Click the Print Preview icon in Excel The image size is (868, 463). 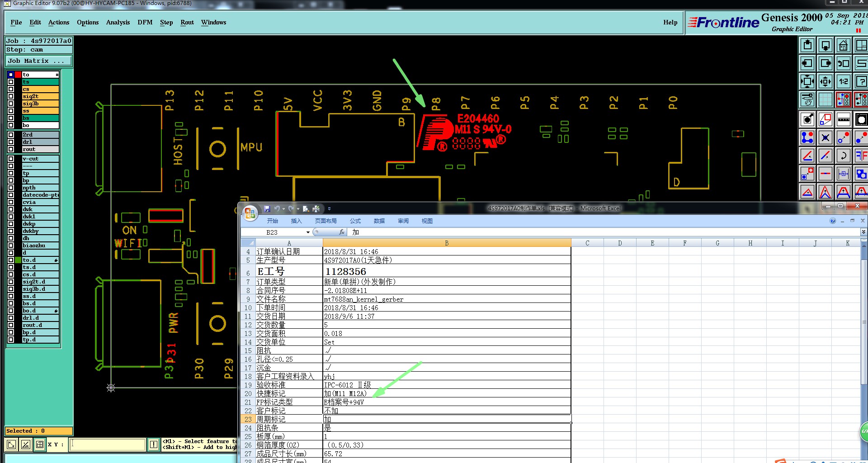(306, 208)
